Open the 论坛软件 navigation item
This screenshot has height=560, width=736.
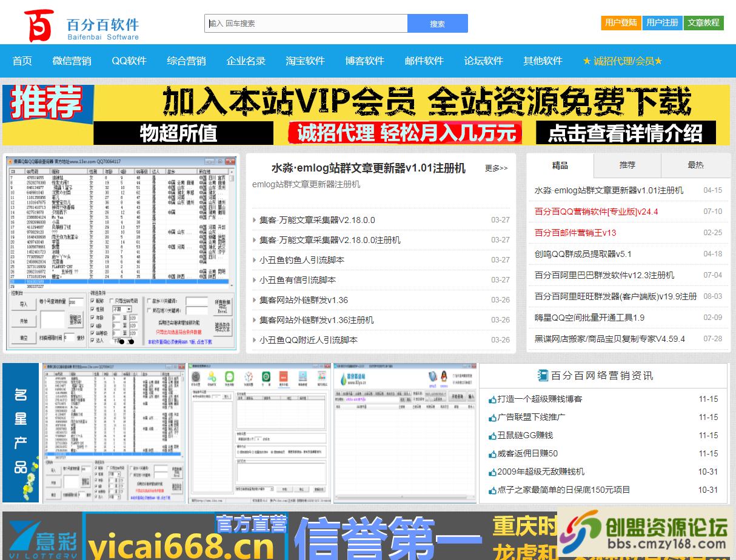(484, 61)
